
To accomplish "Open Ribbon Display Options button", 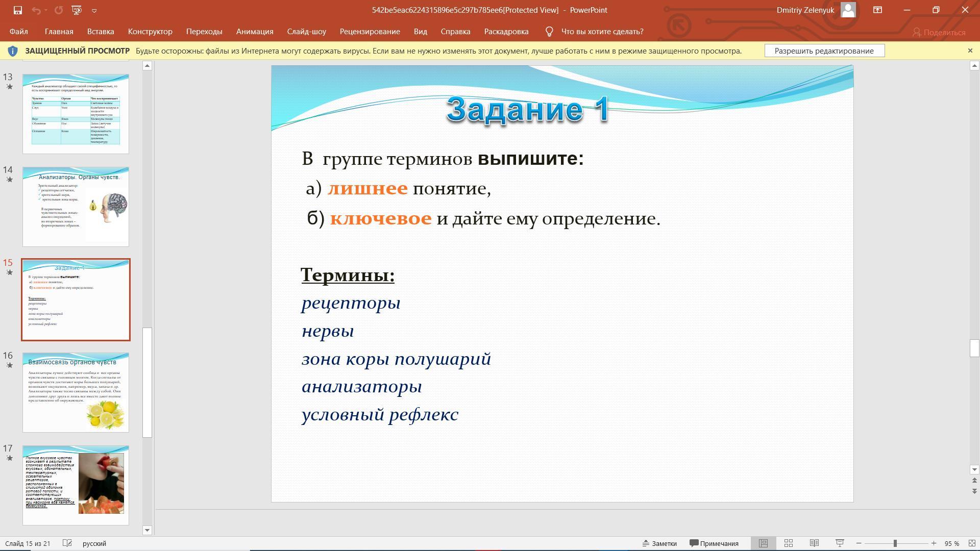I will pyautogui.click(x=877, y=10).
